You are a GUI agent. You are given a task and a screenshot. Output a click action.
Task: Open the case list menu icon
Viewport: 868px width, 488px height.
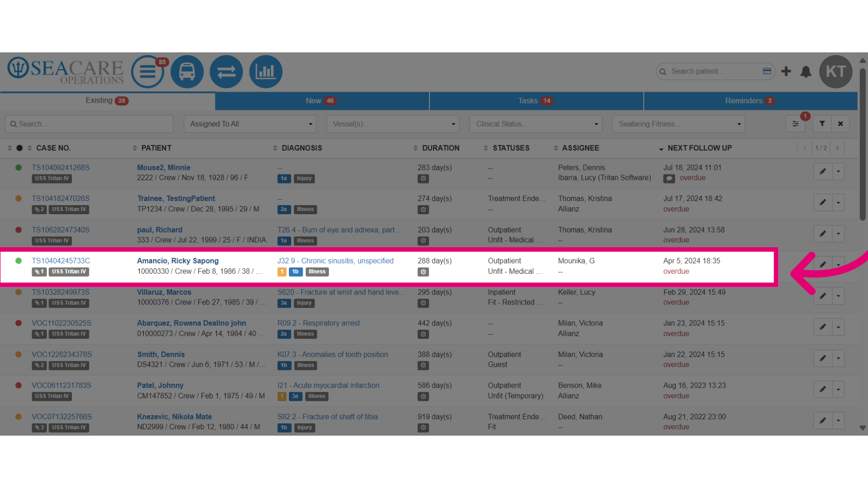[x=147, y=71]
